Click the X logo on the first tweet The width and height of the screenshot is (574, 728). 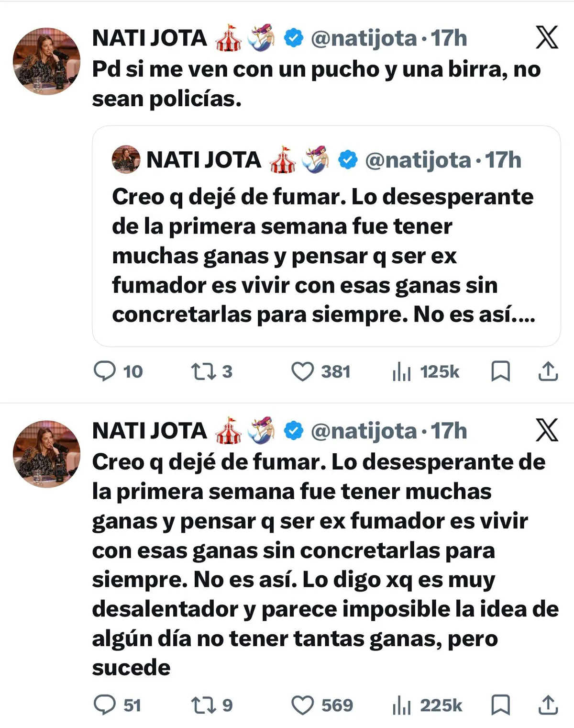547,38
